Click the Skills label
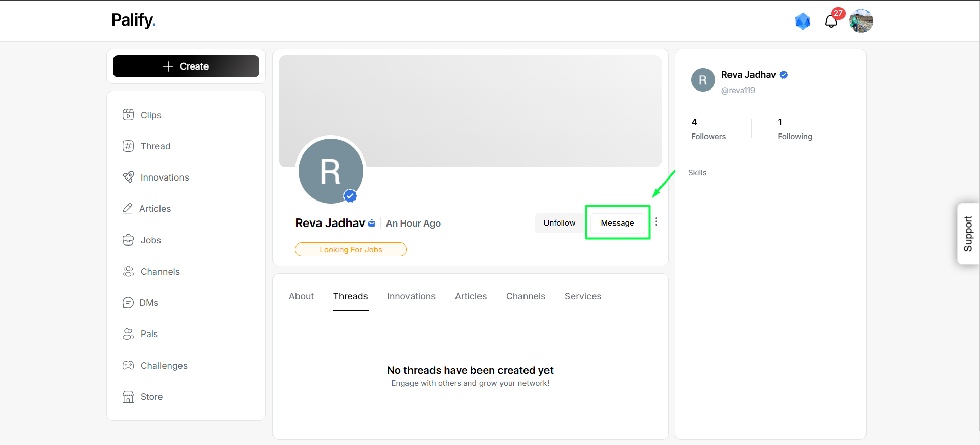The width and height of the screenshot is (980, 445). (697, 173)
